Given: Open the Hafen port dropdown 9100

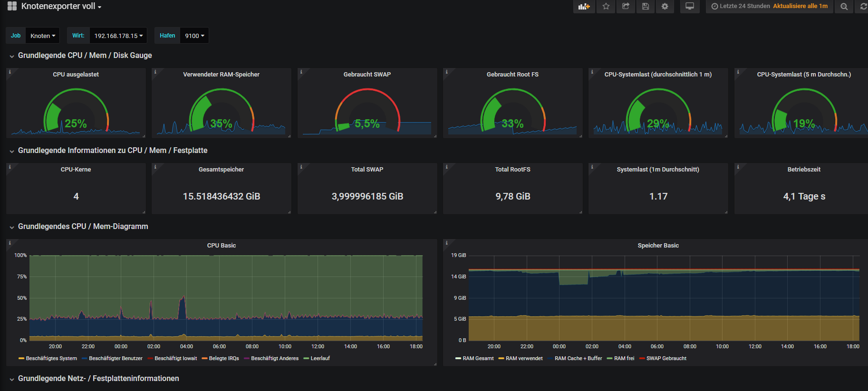Looking at the screenshot, I should coord(194,36).
